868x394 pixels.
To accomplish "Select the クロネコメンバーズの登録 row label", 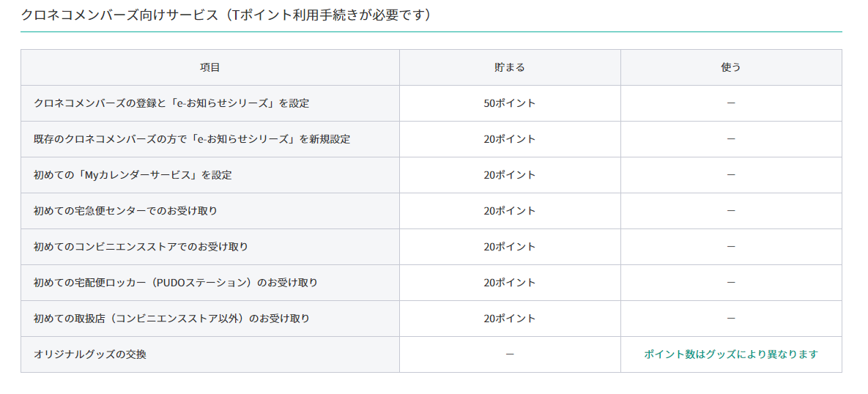I will (x=171, y=103).
